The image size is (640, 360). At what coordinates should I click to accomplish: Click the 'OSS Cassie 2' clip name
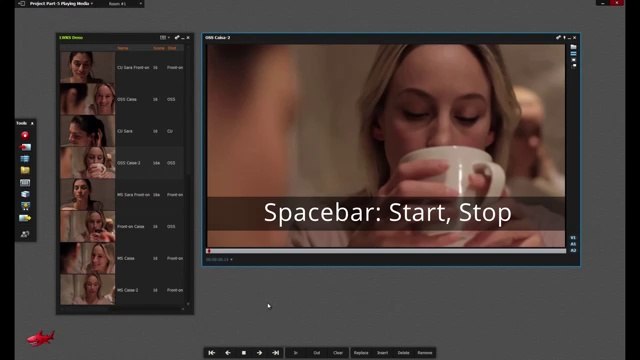tap(129, 163)
